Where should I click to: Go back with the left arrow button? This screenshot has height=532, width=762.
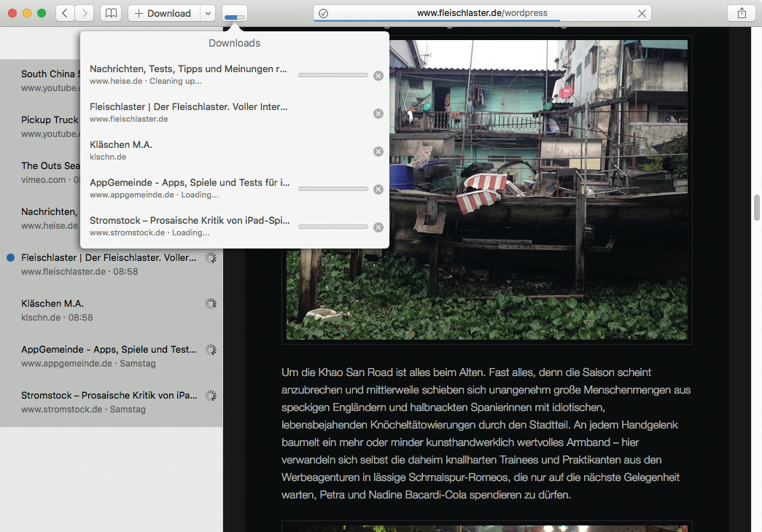pyautogui.click(x=65, y=13)
